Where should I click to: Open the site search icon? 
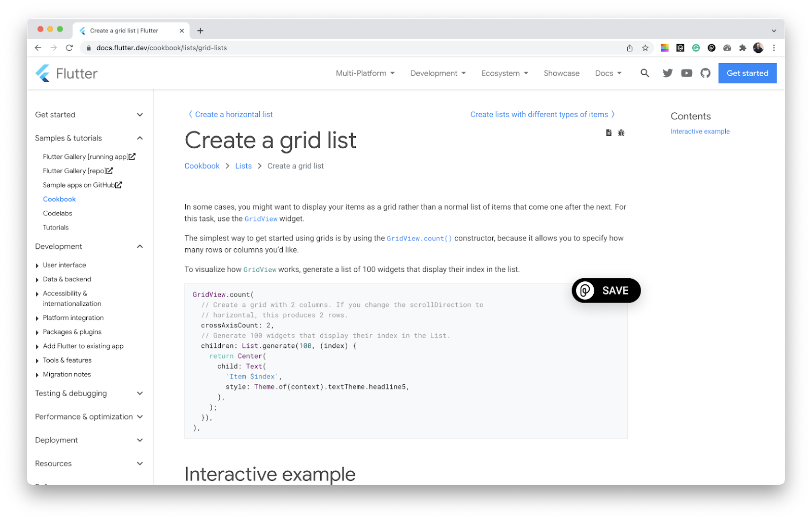click(x=645, y=73)
